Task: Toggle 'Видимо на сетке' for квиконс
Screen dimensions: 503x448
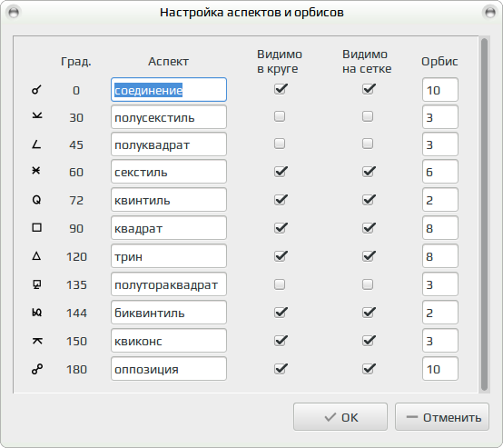Action: coord(369,341)
